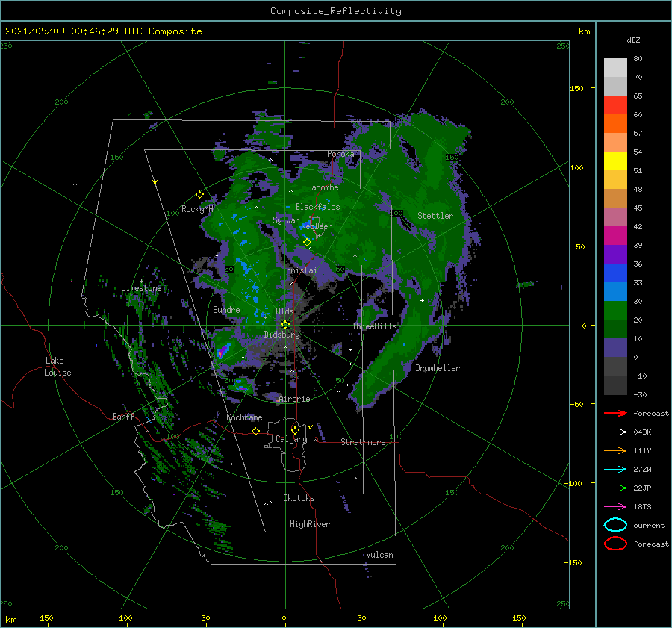Image resolution: width=672 pixels, height=628 pixels.
Task: Click the cyan current ellipse legend icon
Action: [x=615, y=525]
